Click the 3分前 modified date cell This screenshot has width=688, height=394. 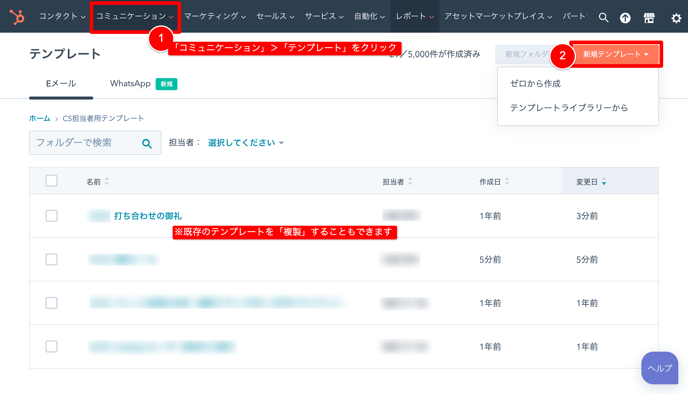coord(587,215)
